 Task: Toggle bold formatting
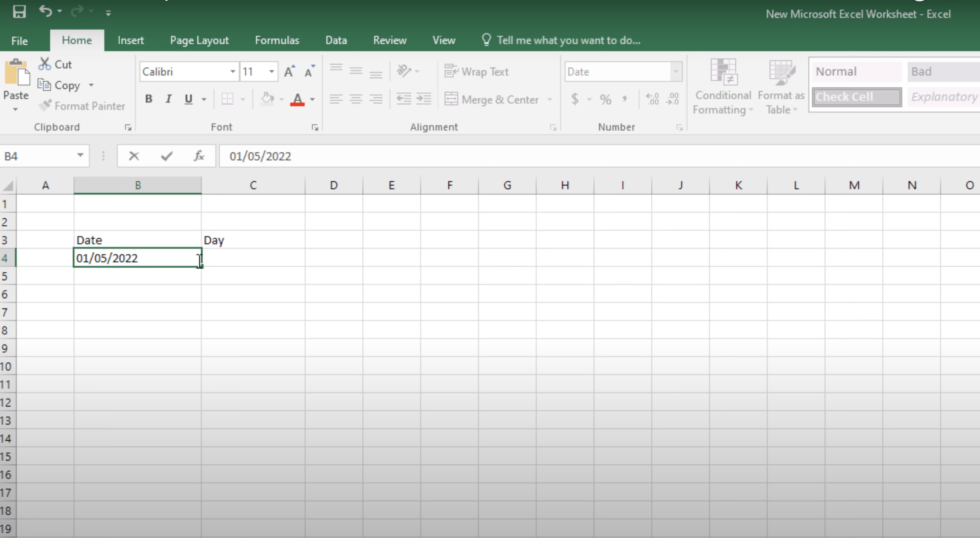149,99
